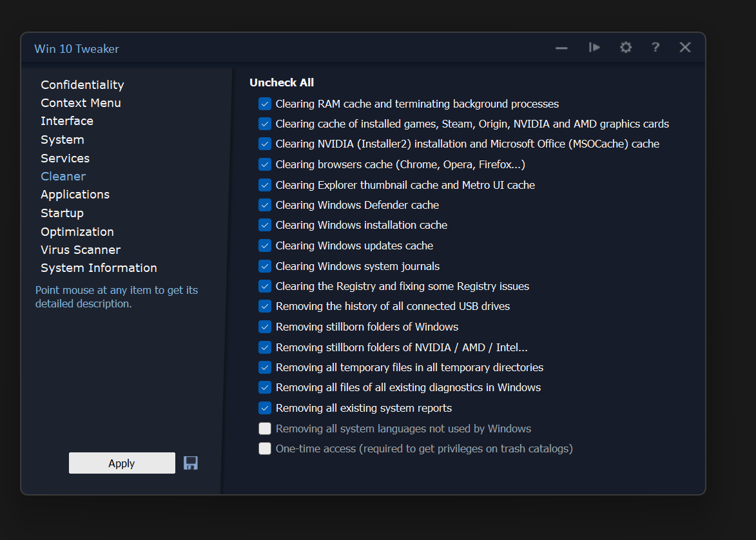The height and width of the screenshot is (540, 756).
Task: Click the save floppy disk icon
Action: click(x=191, y=463)
